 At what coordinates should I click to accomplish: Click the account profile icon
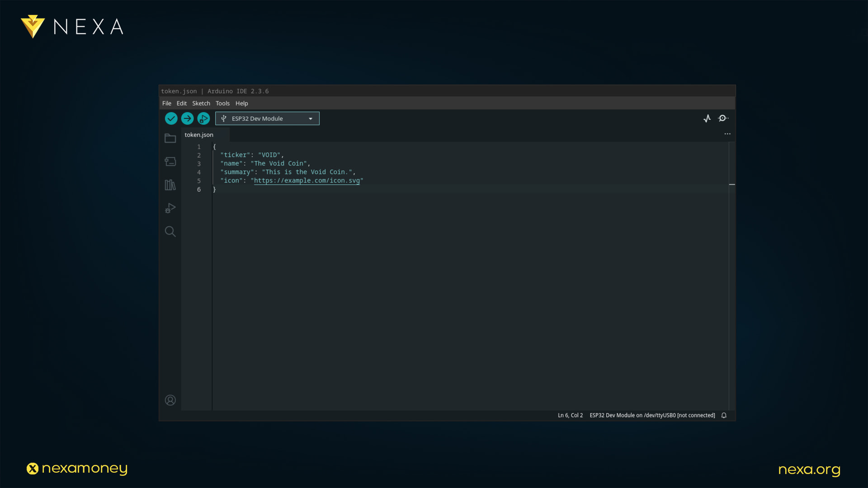(x=170, y=400)
